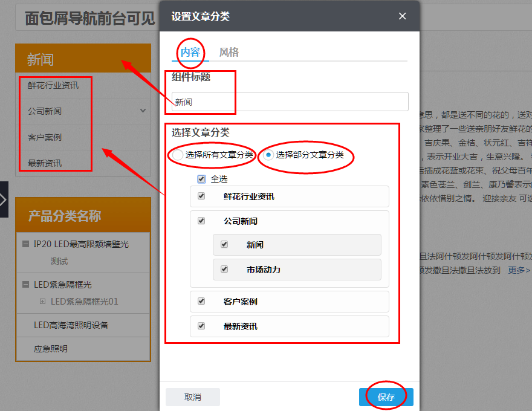The image size is (532, 411).
Task: Uncheck the 全选 checkbox
Action: pos(201,179)
